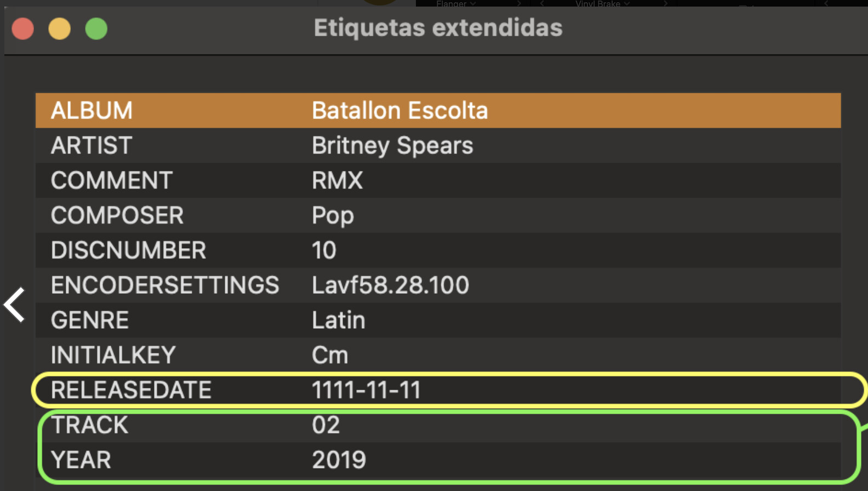The width and height of the screenshot is (868, 491).
Task: Minimize the window with the yellow button
Action: pos(59,28)
